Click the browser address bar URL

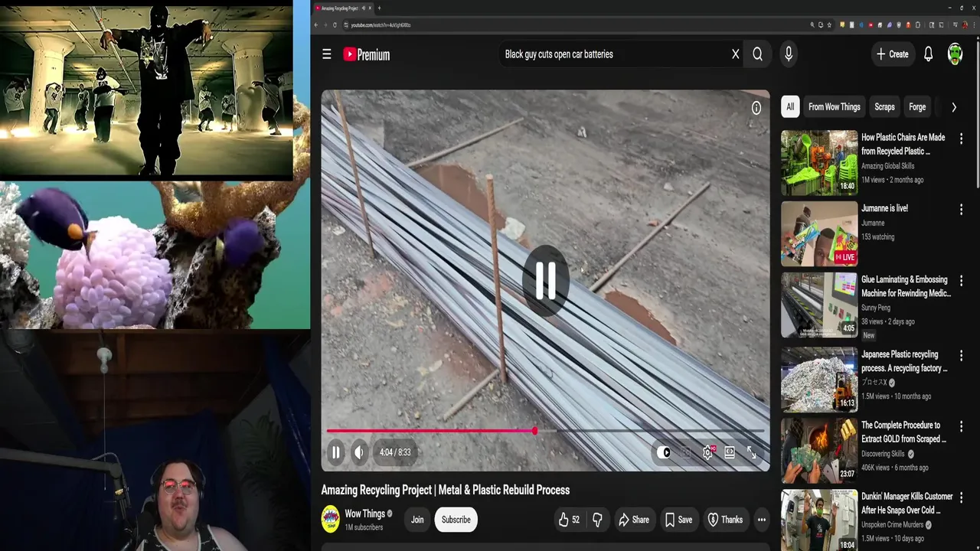[x=381, y=25]
